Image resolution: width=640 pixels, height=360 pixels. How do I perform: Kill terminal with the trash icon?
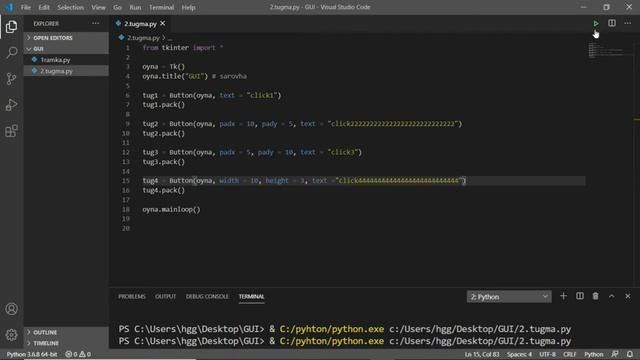[596, 296]
